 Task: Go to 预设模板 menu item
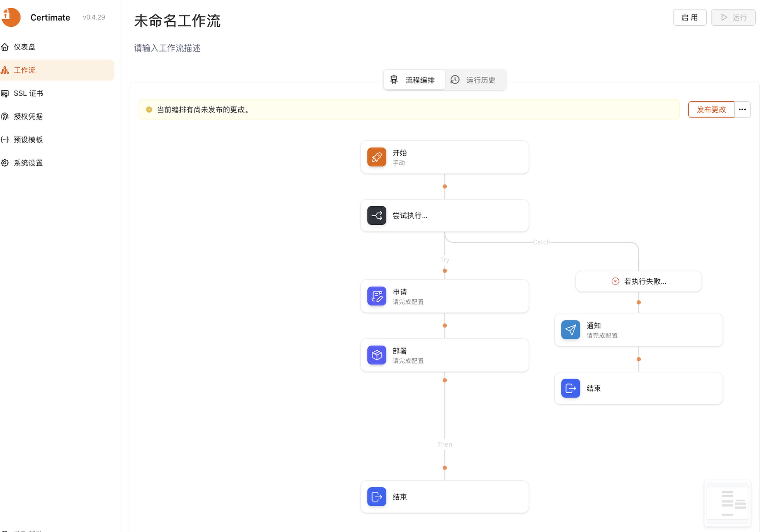click(x=57, y=140)
